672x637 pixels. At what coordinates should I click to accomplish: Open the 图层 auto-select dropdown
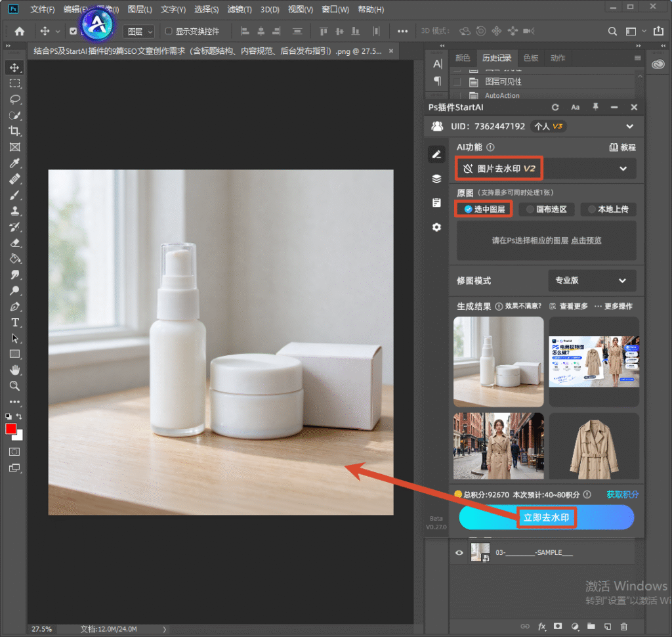pyautogui.click(x=139, y=32)
